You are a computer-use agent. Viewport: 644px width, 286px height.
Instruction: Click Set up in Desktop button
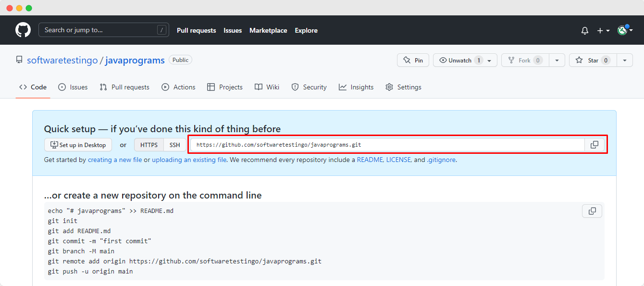(78, 145)
